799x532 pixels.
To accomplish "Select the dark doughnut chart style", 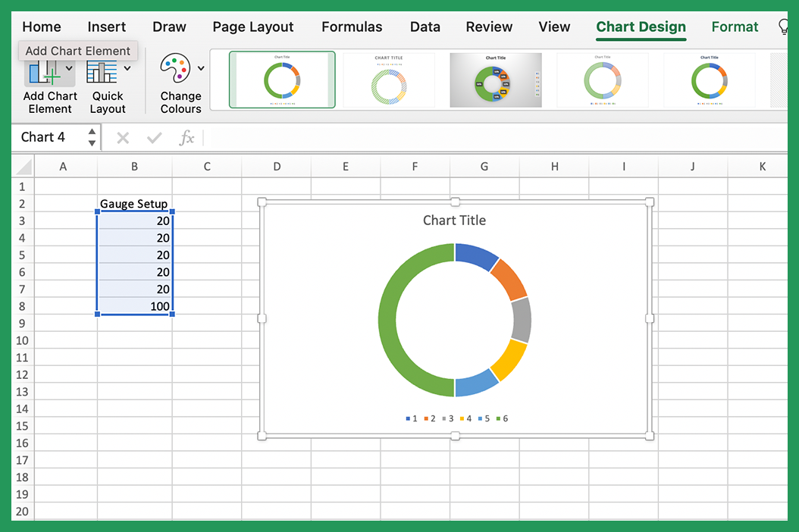I will [x=496, y=79].
